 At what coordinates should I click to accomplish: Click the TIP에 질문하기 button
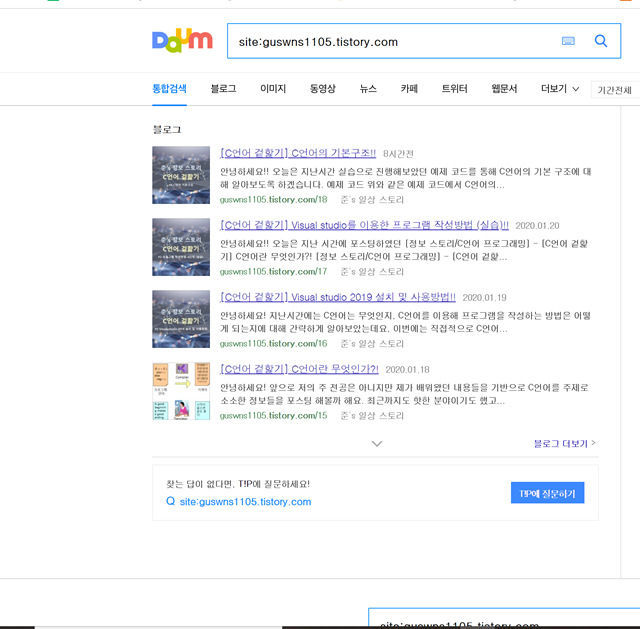(x=547, y=493)
